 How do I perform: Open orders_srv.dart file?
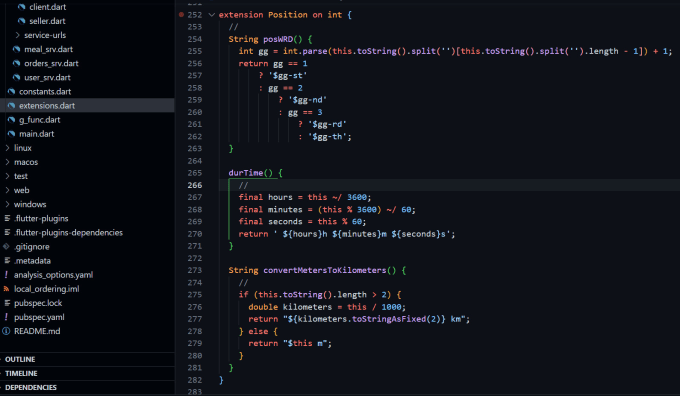click(51, 63)
